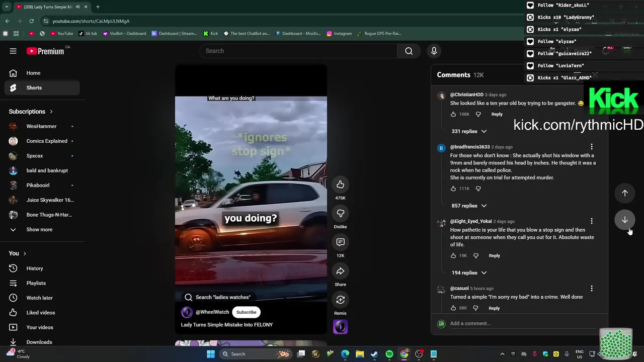Dislike the ChristianHDD comment

pyautogui.click(x=478, y=114)
